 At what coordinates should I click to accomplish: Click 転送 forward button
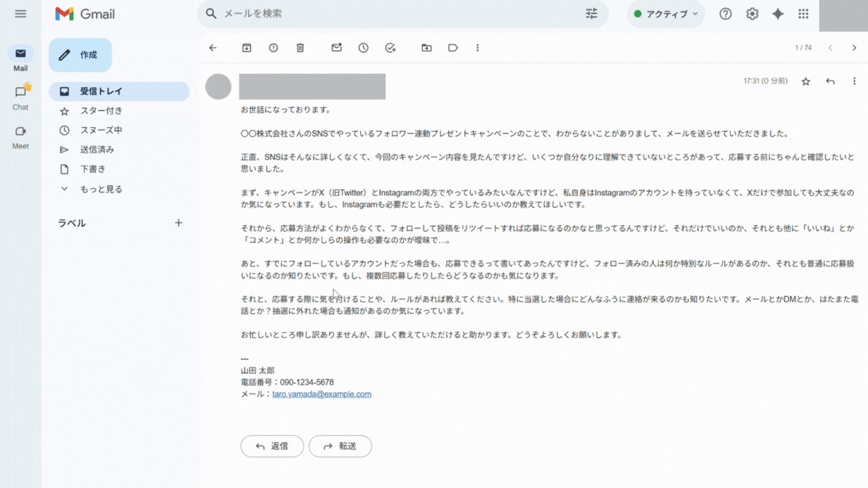(x=340, y=446)
